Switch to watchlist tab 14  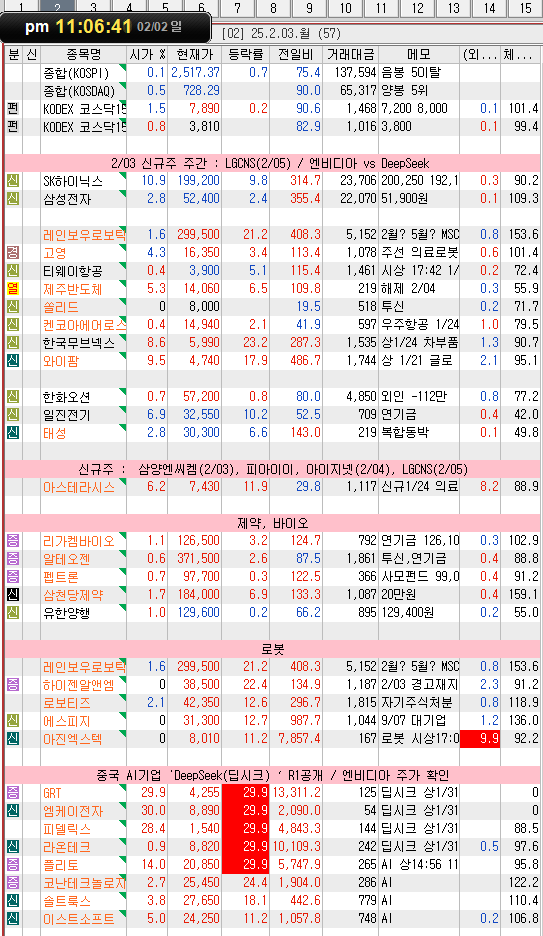coord(489,8)
